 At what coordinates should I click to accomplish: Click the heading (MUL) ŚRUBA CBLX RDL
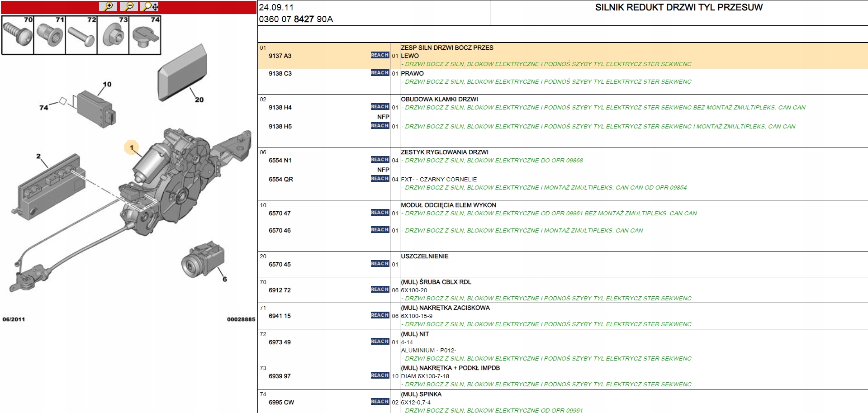tap(436, 282)
